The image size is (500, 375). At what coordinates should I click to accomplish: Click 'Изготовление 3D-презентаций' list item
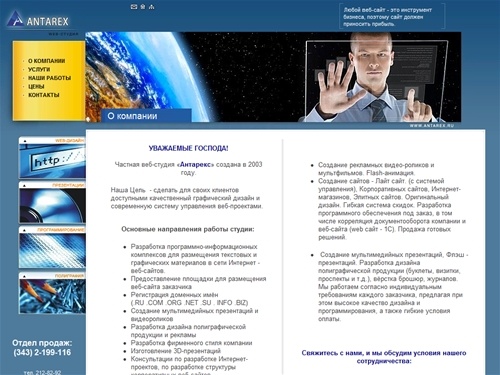[176, 351]
